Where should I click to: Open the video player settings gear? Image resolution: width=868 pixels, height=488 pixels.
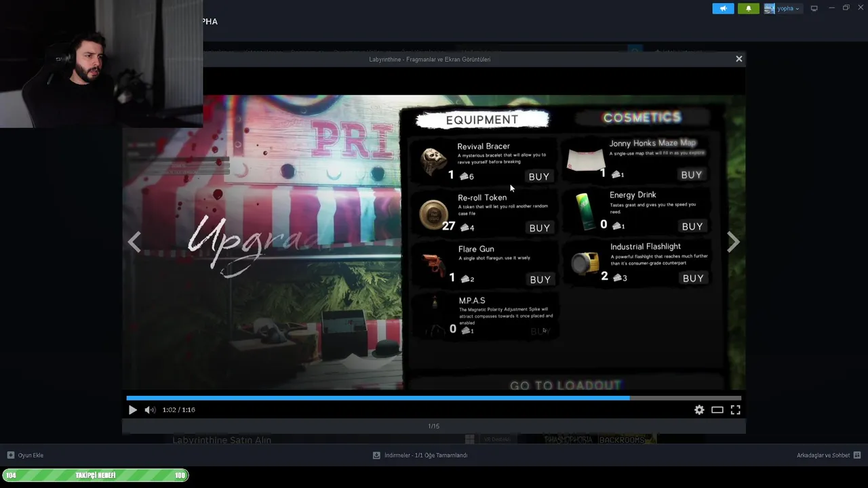[x=699, y=410]
